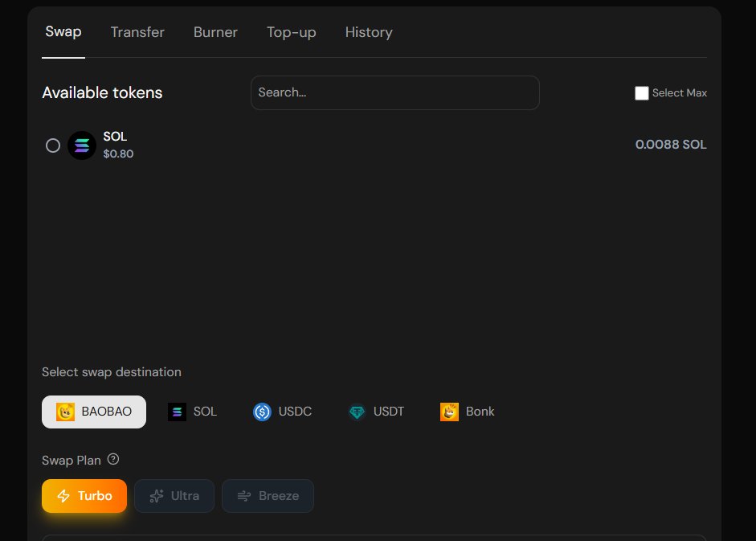Open the Swap Plan help icon
The image size is (756, 541).
tap(112, 459)
